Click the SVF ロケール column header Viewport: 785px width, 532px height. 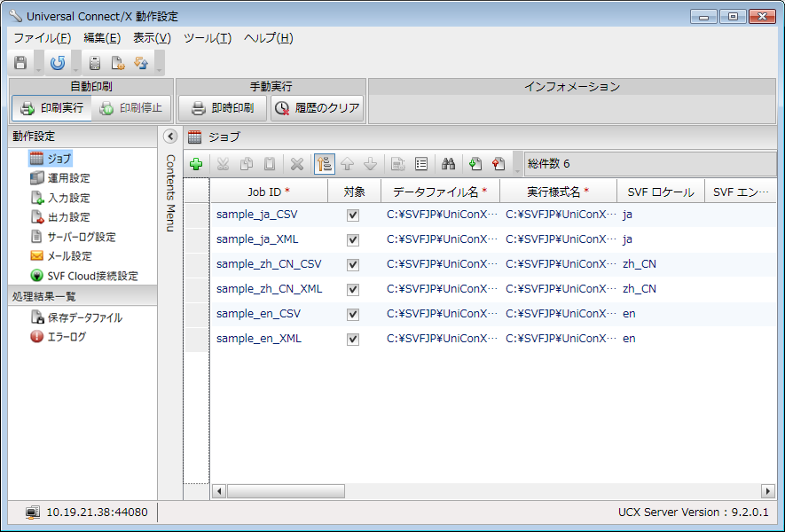(x=661, y=192)
